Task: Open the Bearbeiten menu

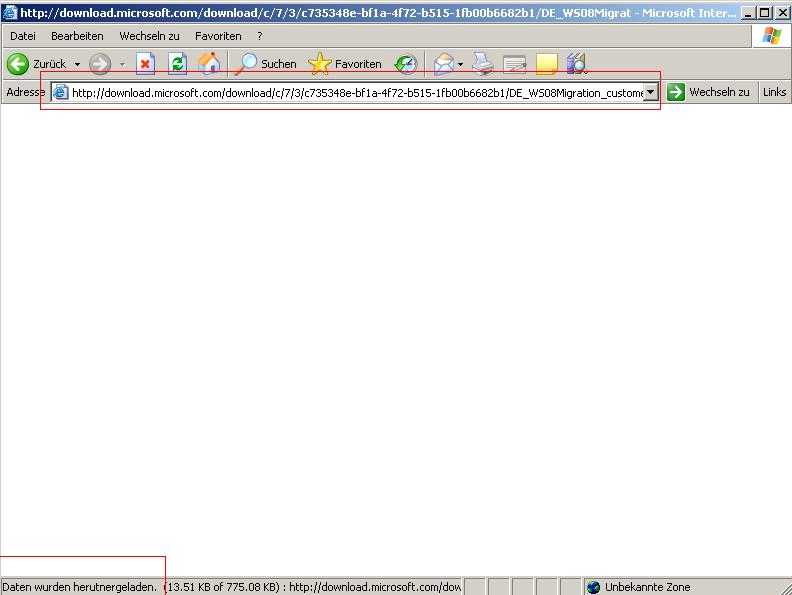Action: [77, 36]
